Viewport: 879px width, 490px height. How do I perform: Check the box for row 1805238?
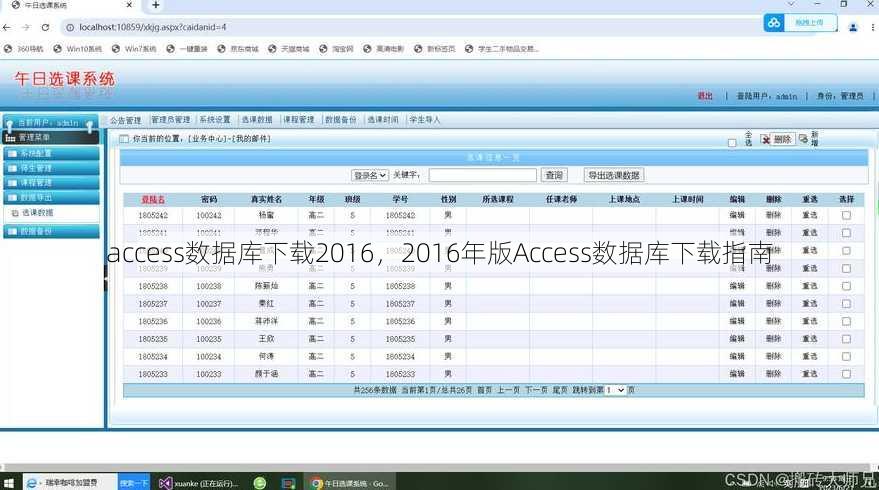point(846,286)
